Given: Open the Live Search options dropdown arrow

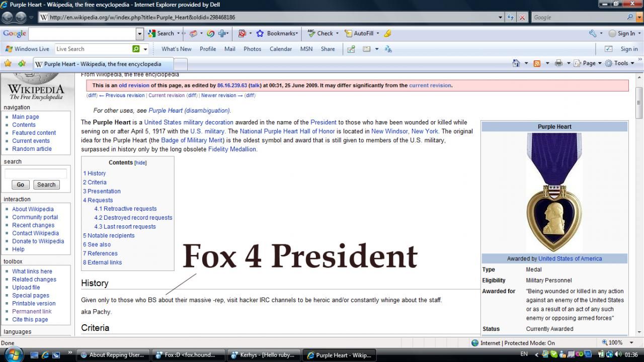Looking at the screenshot, I should point(145,49).
